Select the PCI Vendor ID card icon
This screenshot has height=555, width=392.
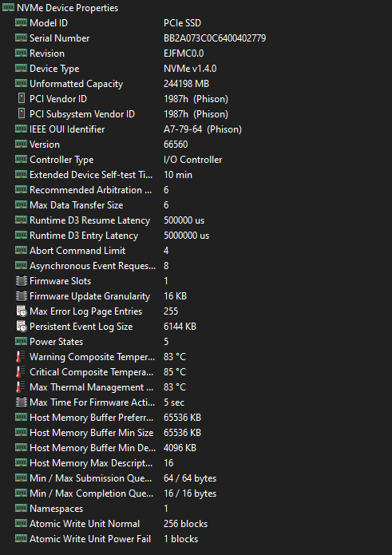click(22, 98)
